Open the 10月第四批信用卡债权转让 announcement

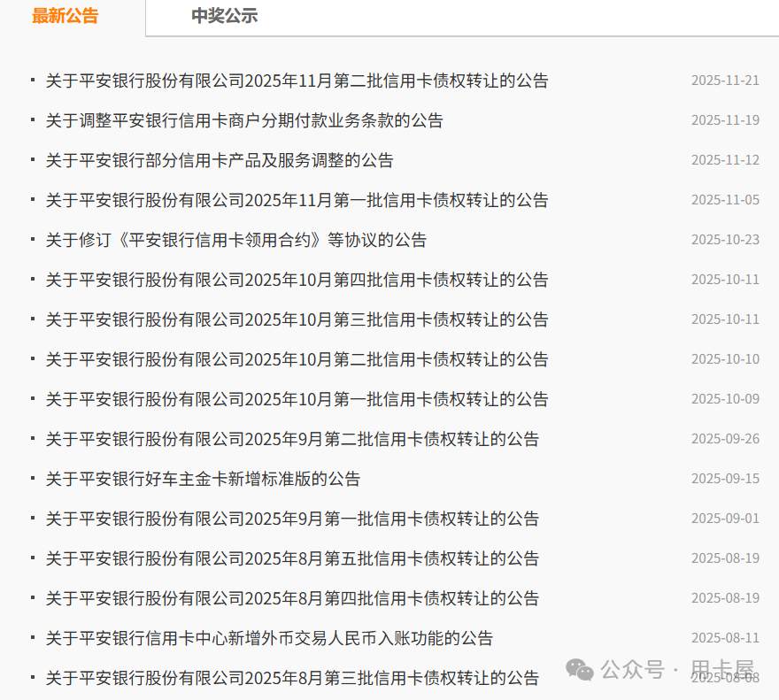click(x=296, y=279)
